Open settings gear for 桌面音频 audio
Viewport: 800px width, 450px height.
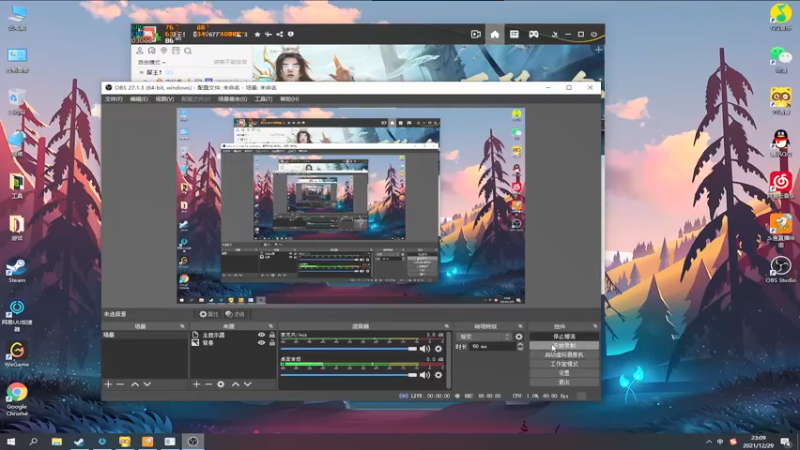438,375
